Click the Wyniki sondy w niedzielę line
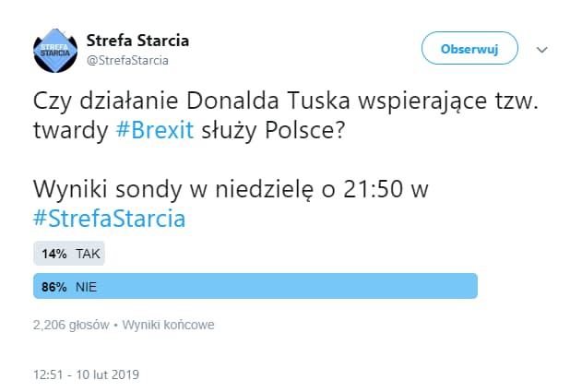This screenshot has width=582, height=392. pyautogui.click(x=231, y=189)
